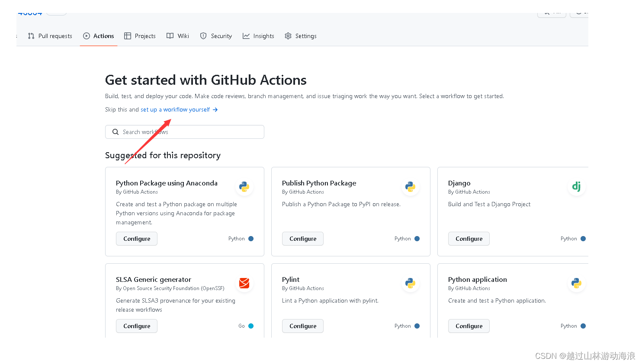Open the Security tab
Screen dimensions: 642x364
(216, 36)
